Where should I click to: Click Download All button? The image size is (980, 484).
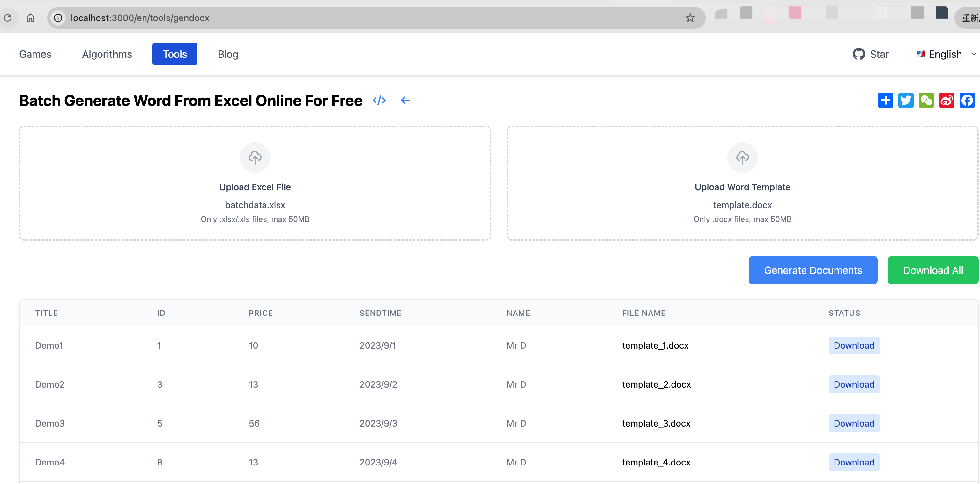point(932,269)
